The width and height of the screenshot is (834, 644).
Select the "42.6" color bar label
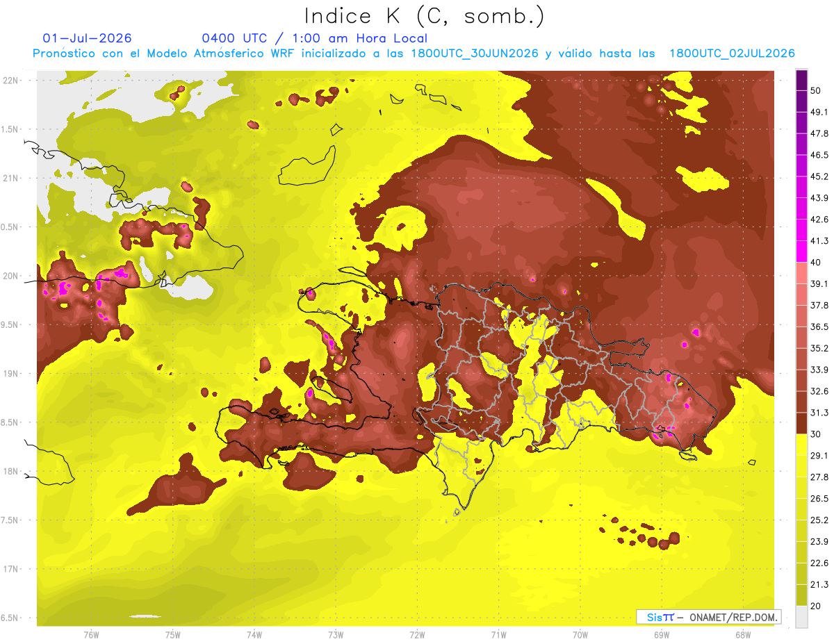819,220
